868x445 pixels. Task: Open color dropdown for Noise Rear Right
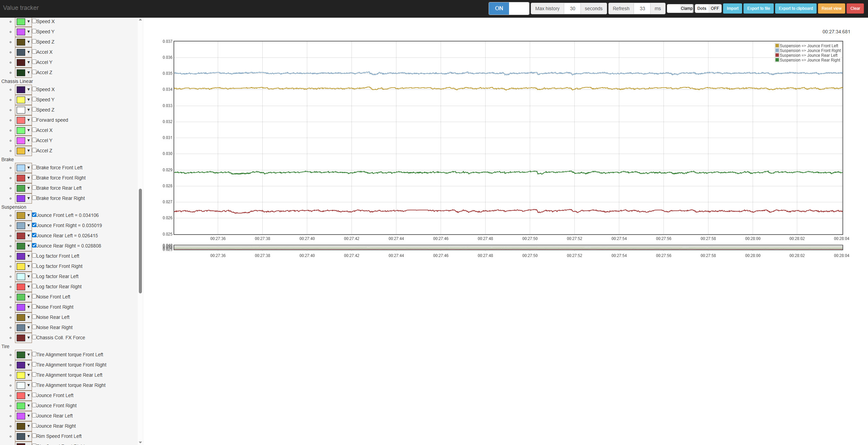(29, 327)
